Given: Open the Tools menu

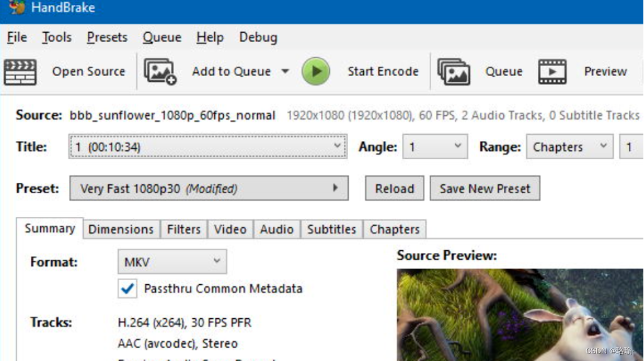Looking at the screenshot, I should (57, 37).
